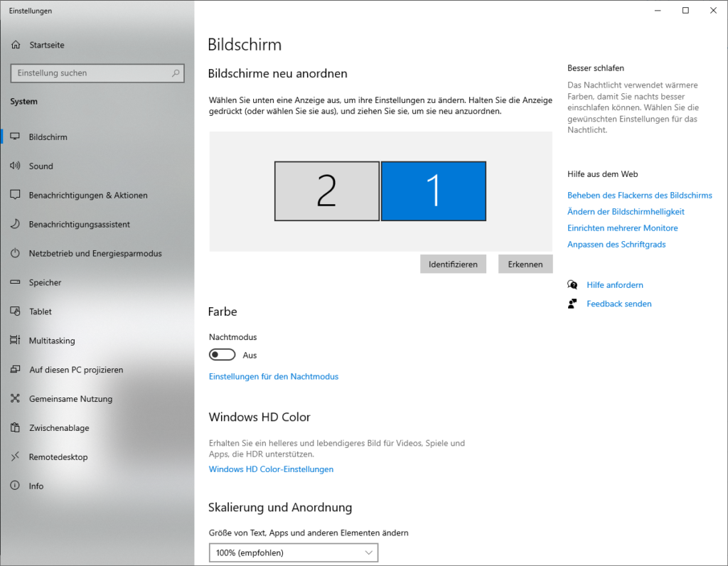Click the Erkennen button
The height and width of the screenshot is (566, 728).
coord(525,264)
